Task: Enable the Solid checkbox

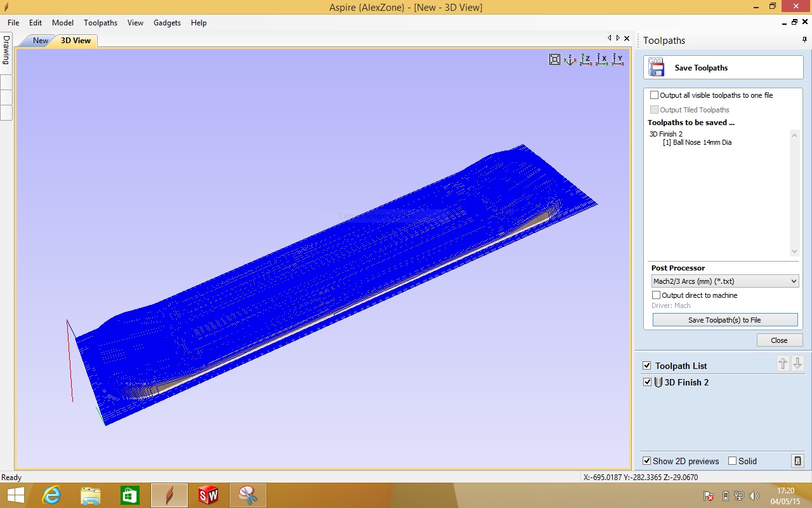Action: [733, 461]
